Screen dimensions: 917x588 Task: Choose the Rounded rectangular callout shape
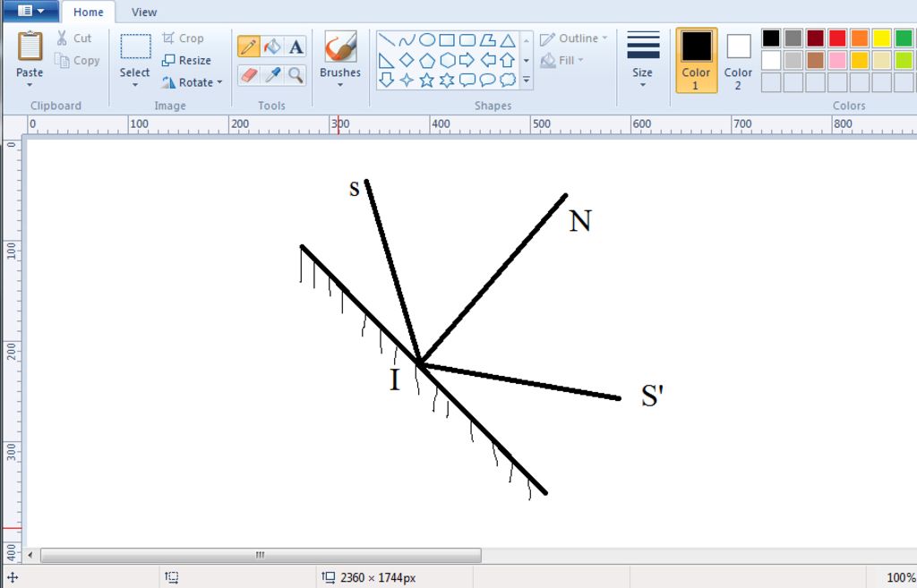467,80
